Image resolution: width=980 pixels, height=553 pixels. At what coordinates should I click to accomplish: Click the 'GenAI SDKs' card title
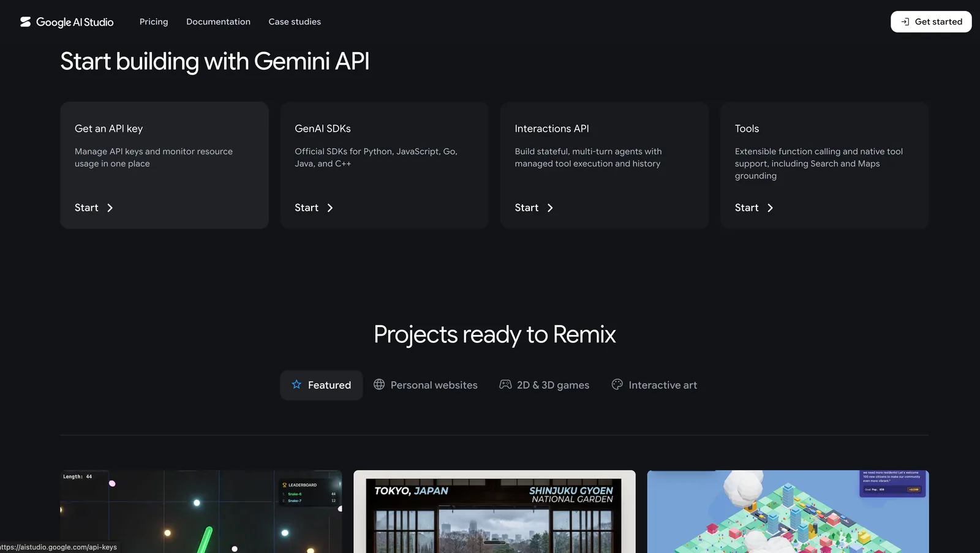click(323, 129)
